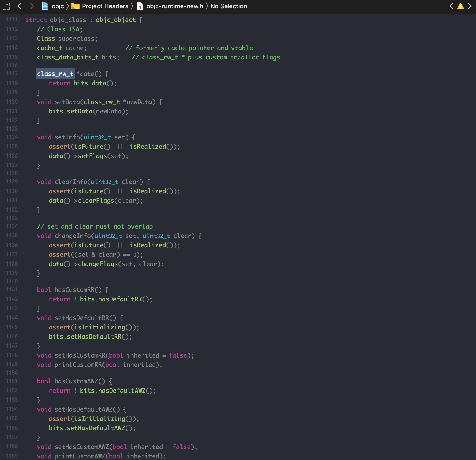
Task: Click isInitializing call on line 1145
Action: pyautogui.click(x=100, y=327)
